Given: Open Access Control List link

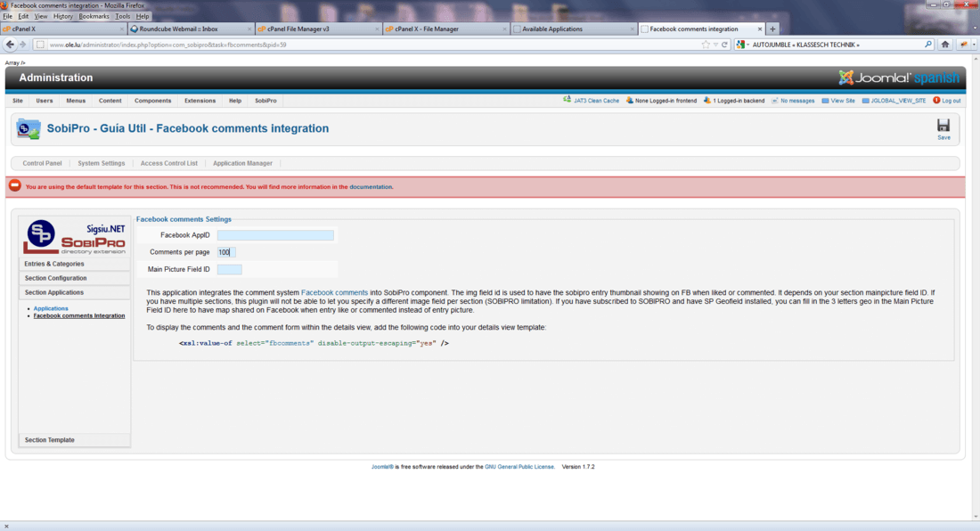Looking at the screenshot, I should tap(168, 163).
